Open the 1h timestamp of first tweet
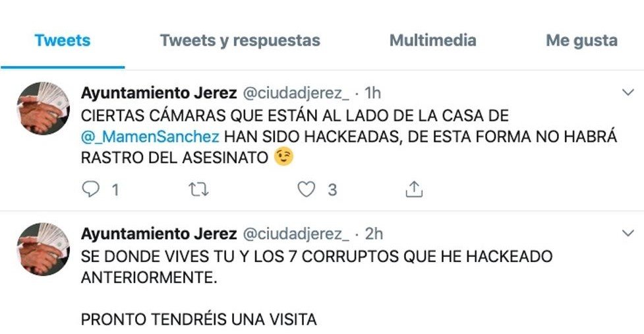The width and height of the screenshot is (644, 334). point(373,93)
